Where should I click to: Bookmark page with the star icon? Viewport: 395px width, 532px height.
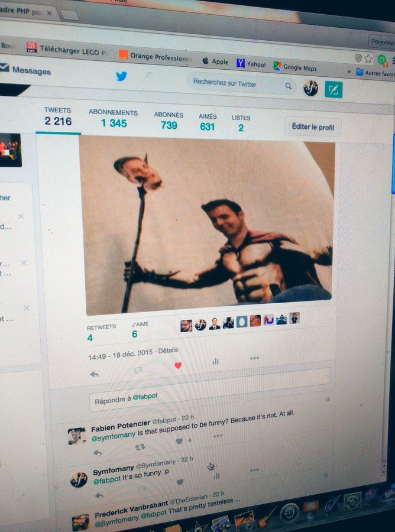(368, 59)
